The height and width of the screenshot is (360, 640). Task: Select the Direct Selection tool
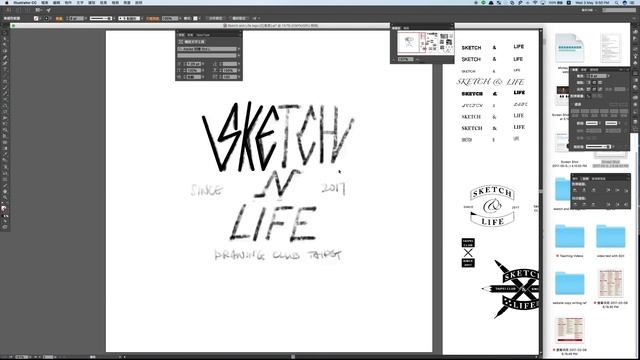coord(5,38)
